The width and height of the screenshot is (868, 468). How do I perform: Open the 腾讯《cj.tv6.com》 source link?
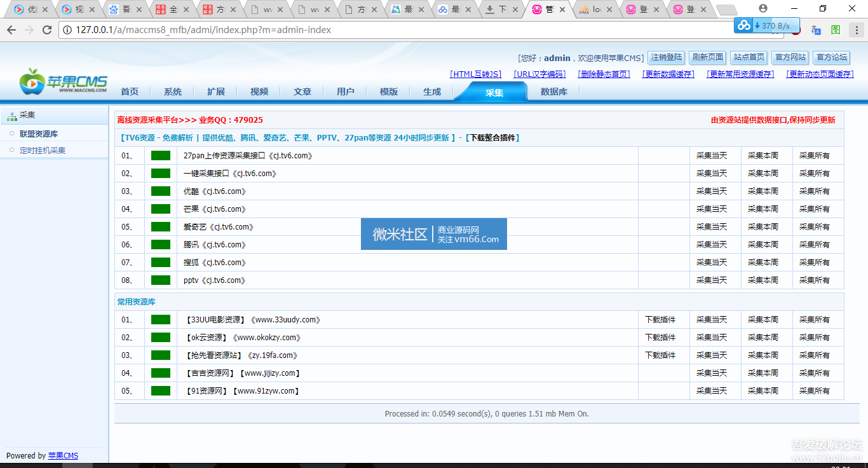tap(215, 245)
